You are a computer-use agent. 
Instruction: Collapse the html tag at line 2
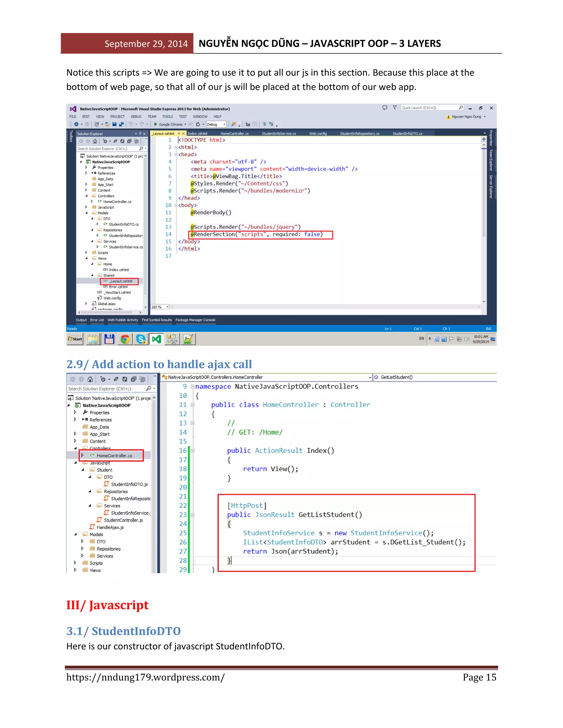[x=176, y=147]
